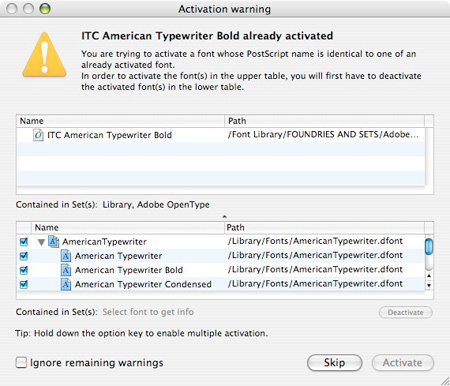This screenshot has height=386, width=450.
Task: Collapse the AmericanTypewriter disclosure triangle
Action: [41, 242]
